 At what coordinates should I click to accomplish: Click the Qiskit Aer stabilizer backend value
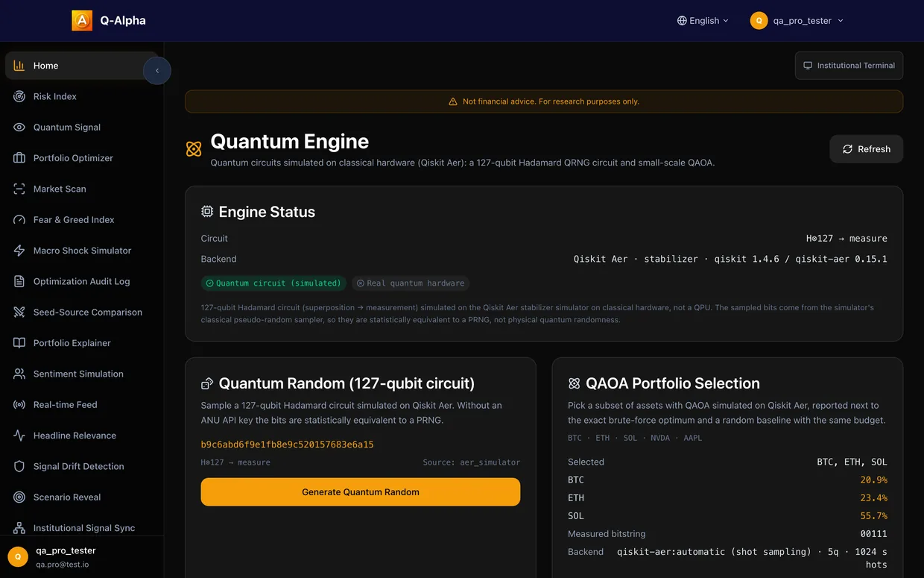click(730, 260)
